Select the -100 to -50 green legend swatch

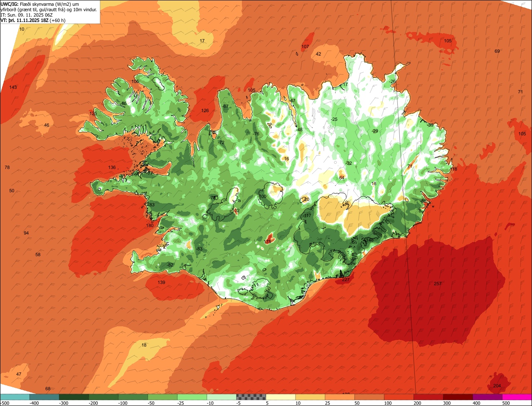tap(133, 397)
